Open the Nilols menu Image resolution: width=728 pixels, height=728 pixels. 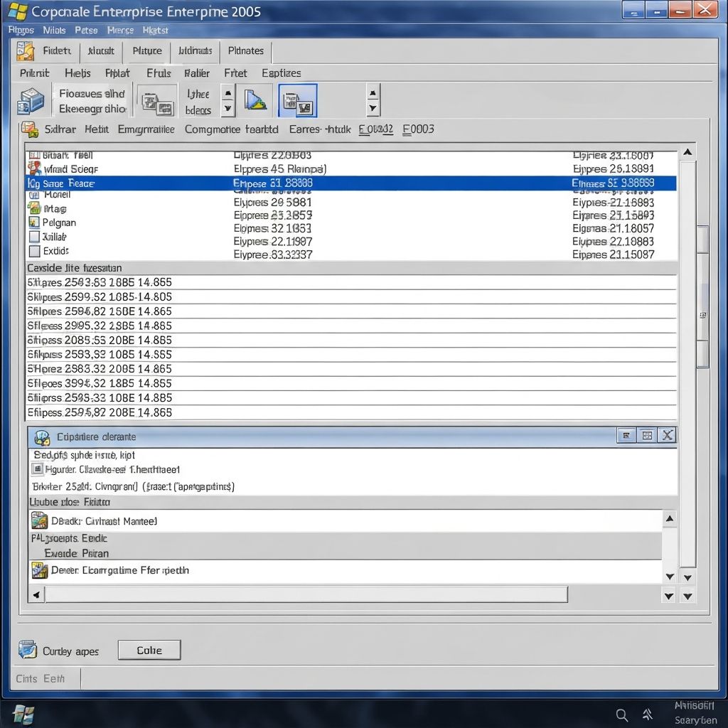[x=54, y=30]
